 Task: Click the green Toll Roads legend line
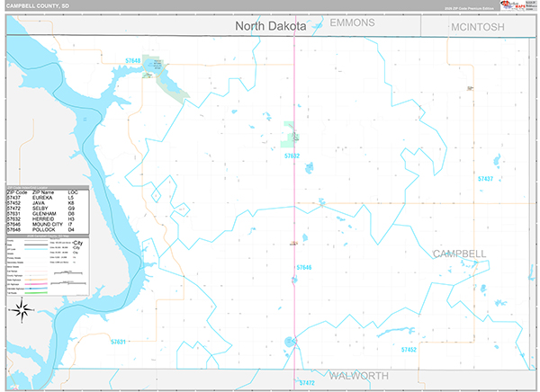36,292
